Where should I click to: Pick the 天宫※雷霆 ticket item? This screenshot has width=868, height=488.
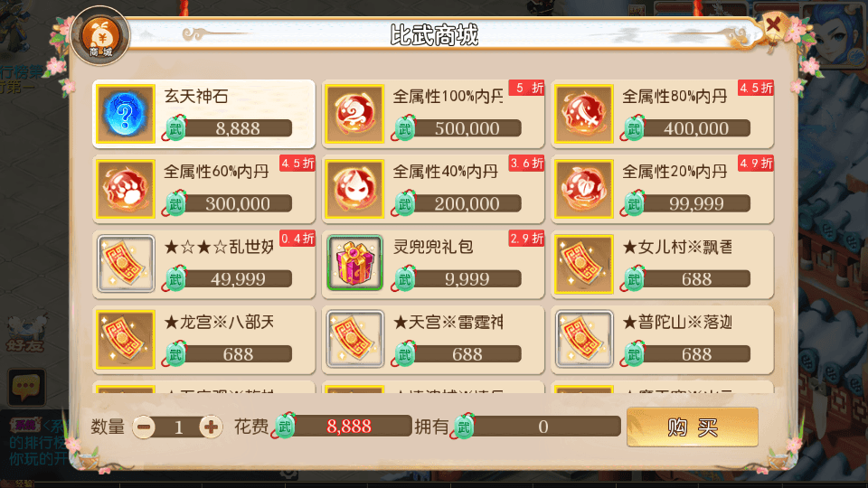[433, 340]
